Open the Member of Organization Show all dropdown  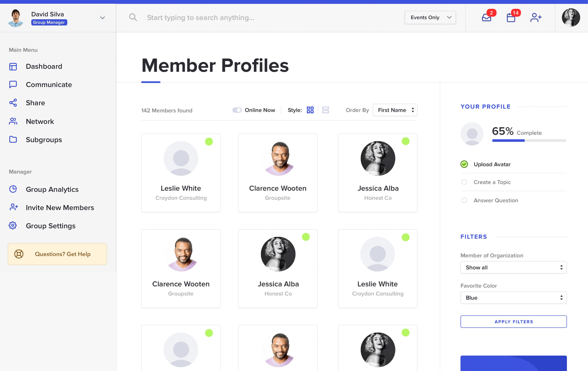[513, 267]
